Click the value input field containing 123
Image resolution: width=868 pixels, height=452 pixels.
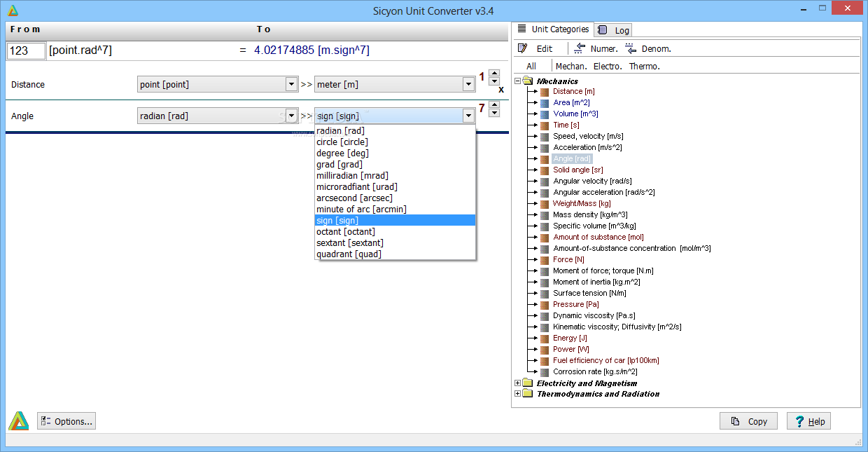tap(26, 50)
